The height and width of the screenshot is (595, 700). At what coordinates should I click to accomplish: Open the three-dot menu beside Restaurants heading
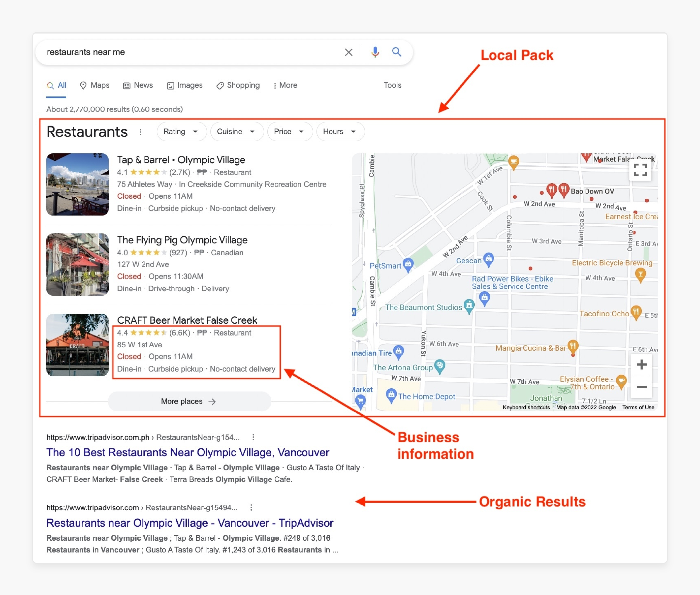[141, 132]
